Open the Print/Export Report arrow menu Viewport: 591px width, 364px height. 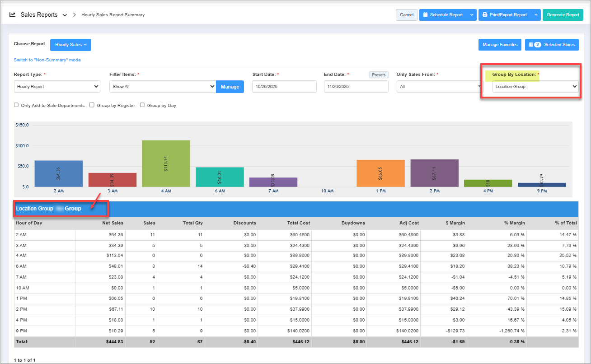pos(536,15)
